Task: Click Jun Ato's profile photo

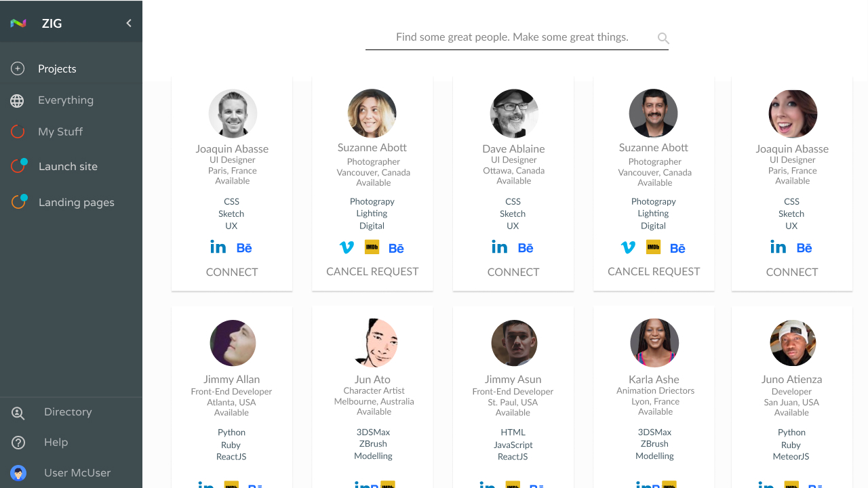Action: 374,343
